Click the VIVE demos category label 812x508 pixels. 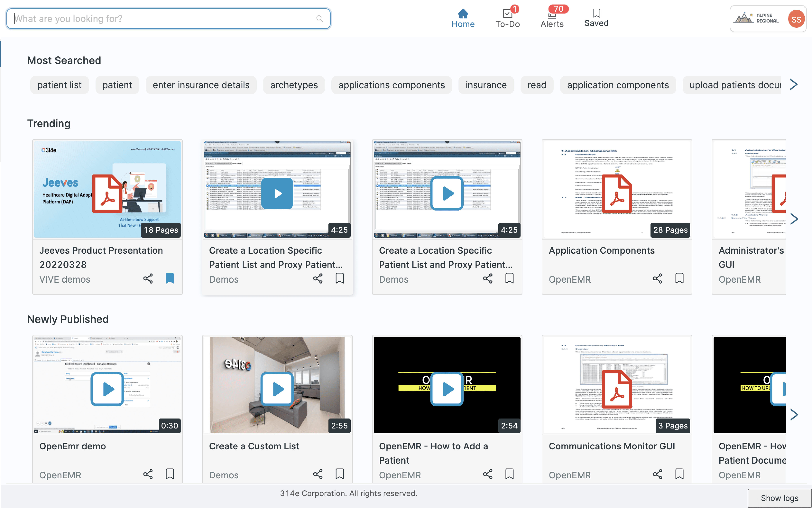point(65,279)
